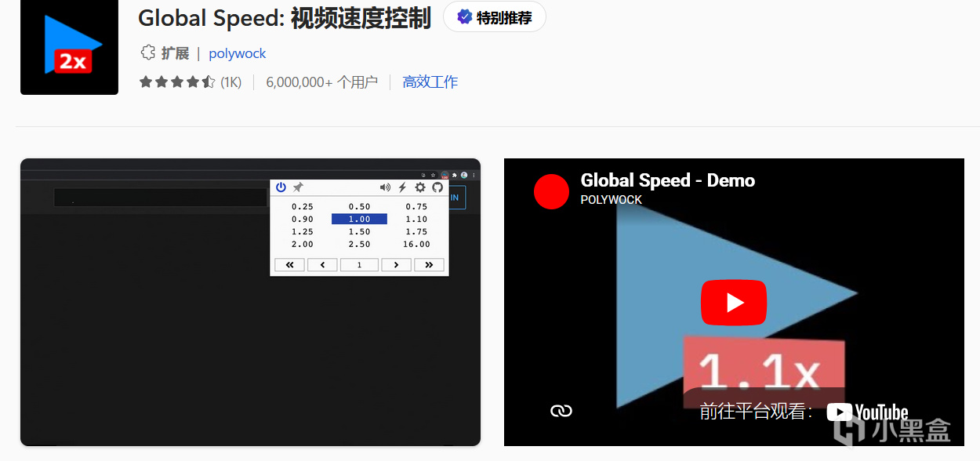The image size is (980, 461).
Task: Select the highlighted 1.00 speed preset
Action: point(359,220)
